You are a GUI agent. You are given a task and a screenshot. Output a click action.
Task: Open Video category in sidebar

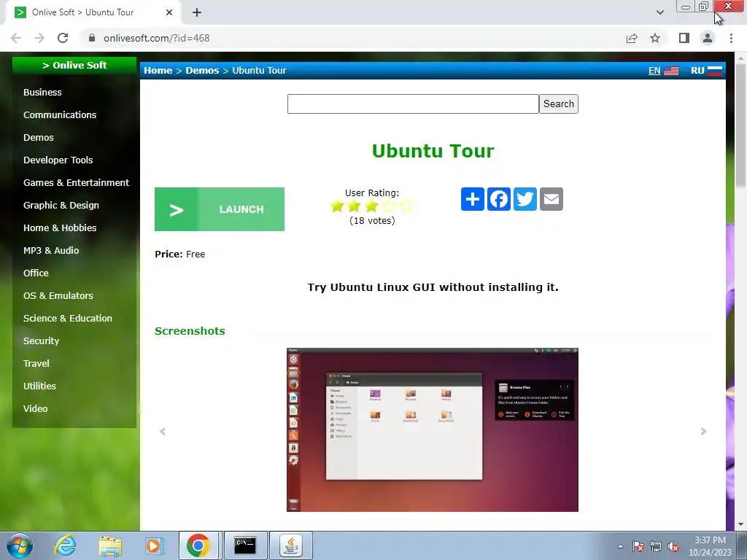tap(35, 409)
